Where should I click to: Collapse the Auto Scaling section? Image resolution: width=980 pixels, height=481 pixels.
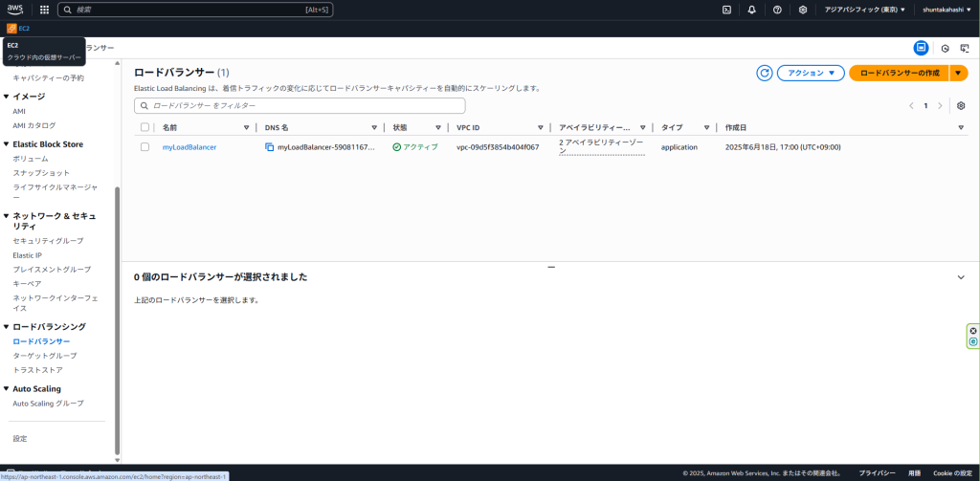(x=7, y=388)
